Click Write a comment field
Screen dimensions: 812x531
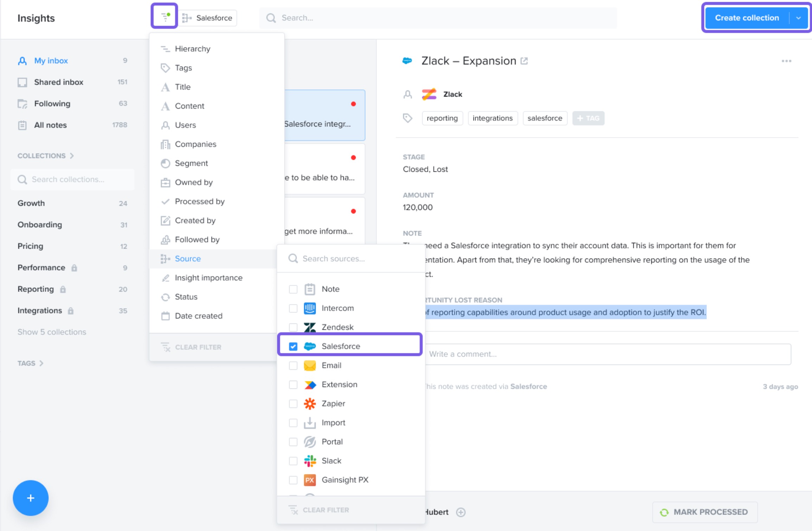(x=608, y=354)
